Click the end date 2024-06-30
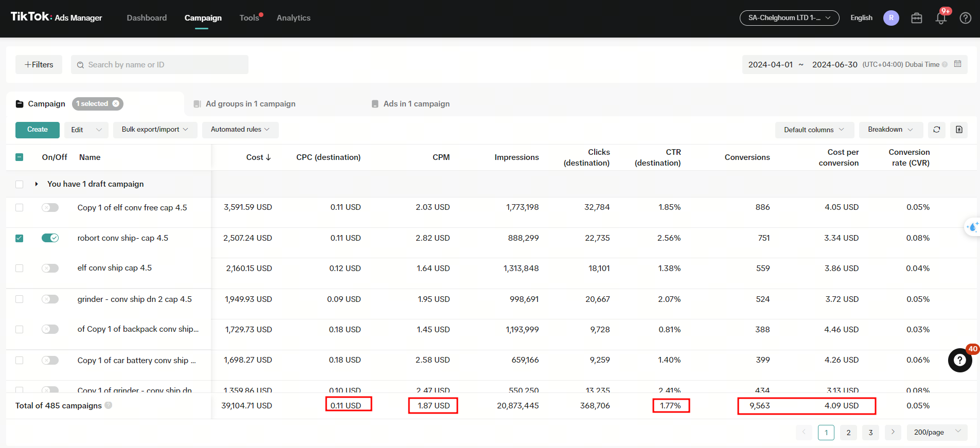Screen dimensions: 980x448 pyautogui.click(x=835, y=65)
